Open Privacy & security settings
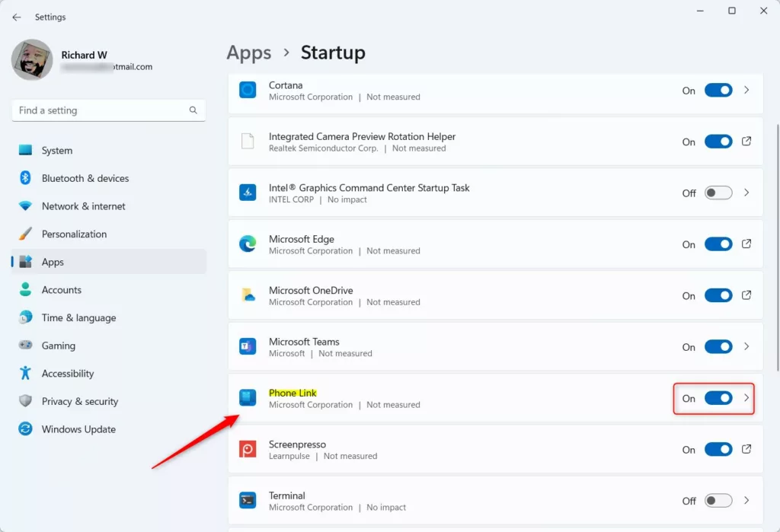780x532 pixels. pos(108,401)
